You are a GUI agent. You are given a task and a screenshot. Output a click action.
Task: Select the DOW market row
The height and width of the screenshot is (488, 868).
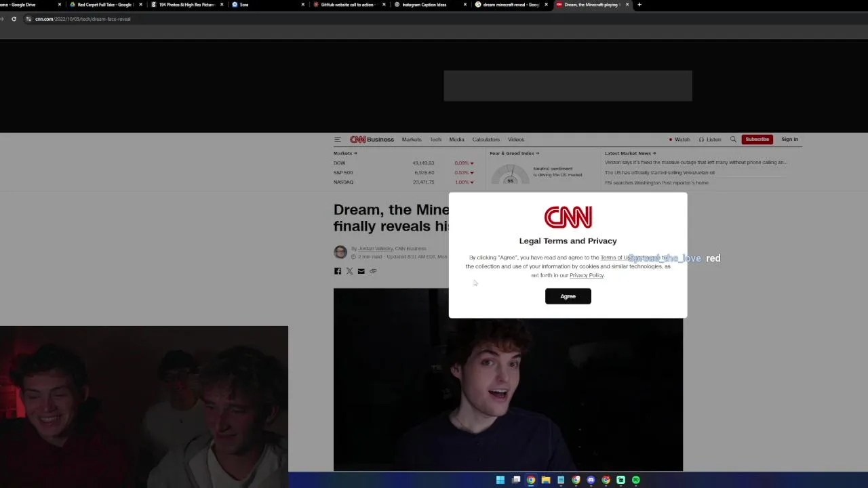click(x=403, y=163)
